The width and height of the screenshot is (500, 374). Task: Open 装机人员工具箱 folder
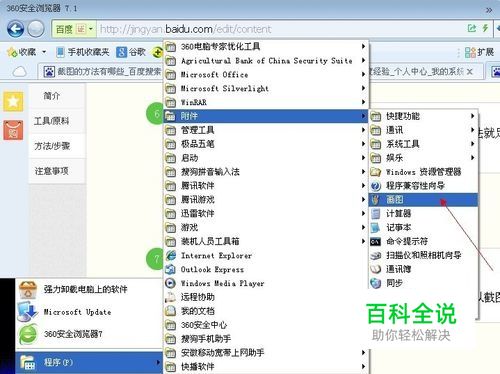[x=266, y=241]
